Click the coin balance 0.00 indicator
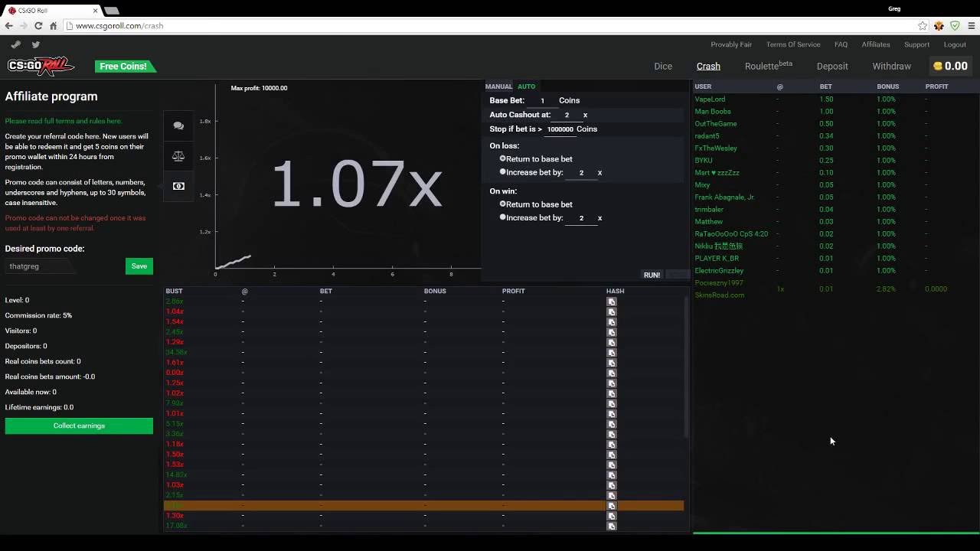Image resolution: width=980 pixels, height=551 pixels. (x=950, y=66)
